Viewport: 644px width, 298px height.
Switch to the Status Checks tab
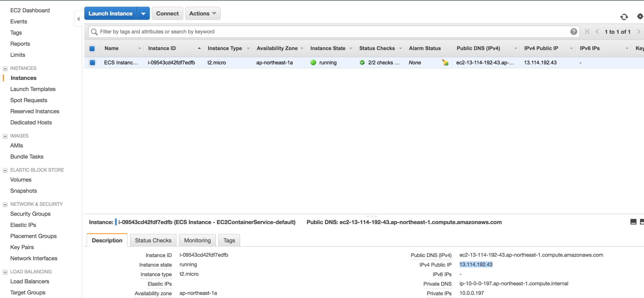(x=153, y=240)
